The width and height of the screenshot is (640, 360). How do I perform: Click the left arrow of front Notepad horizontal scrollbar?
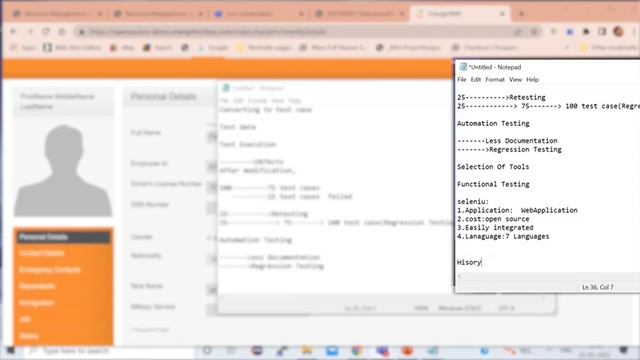click(x=460, y=277)
